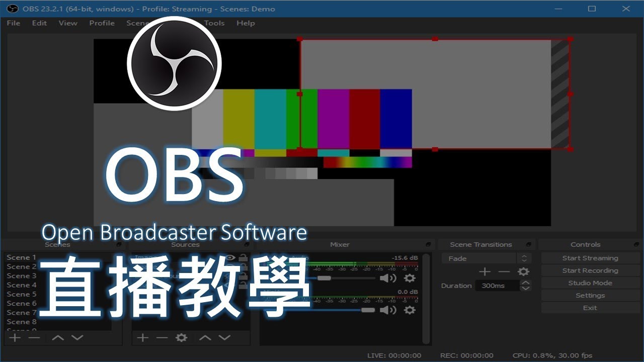Click the OBS icon in the title bar
644x362 pixels.
[12, 9]
